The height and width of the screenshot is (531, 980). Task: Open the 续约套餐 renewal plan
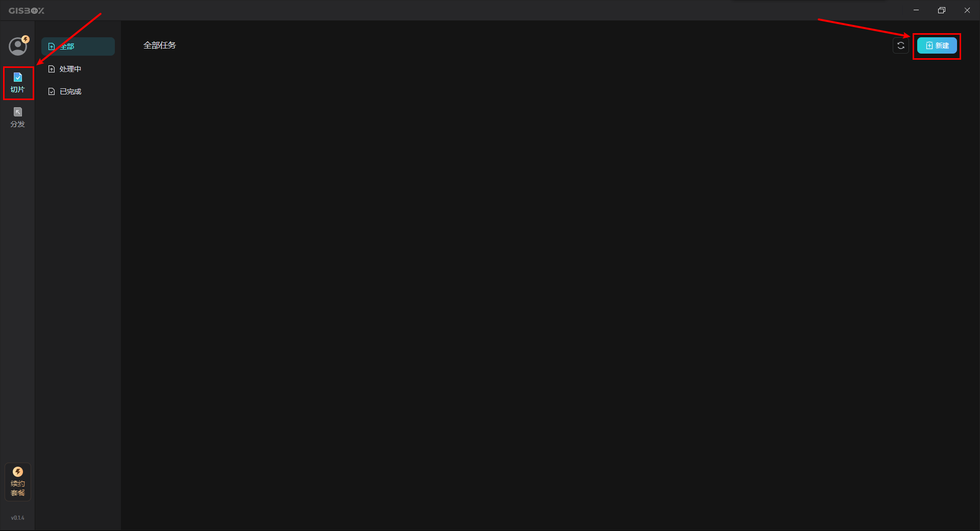pos(18,482)
